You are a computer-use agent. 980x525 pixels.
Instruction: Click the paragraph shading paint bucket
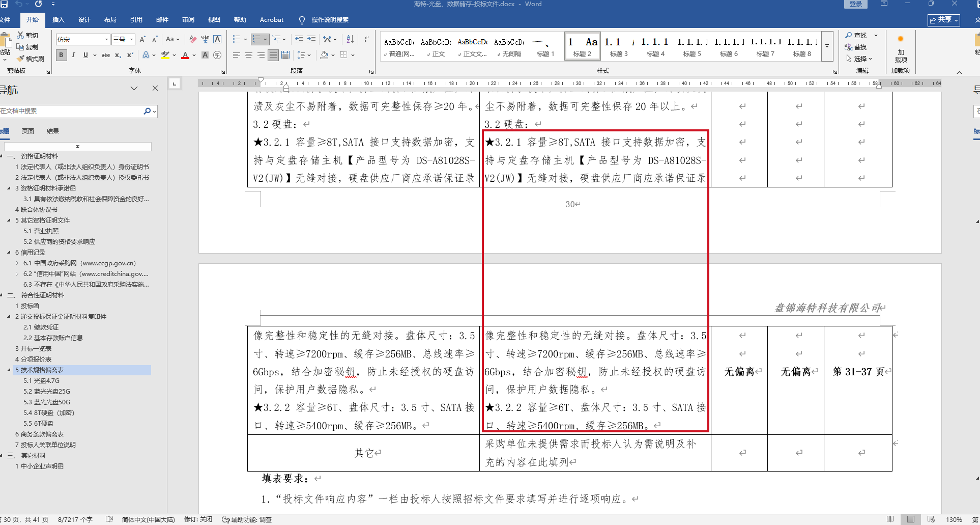coord(324,55)
